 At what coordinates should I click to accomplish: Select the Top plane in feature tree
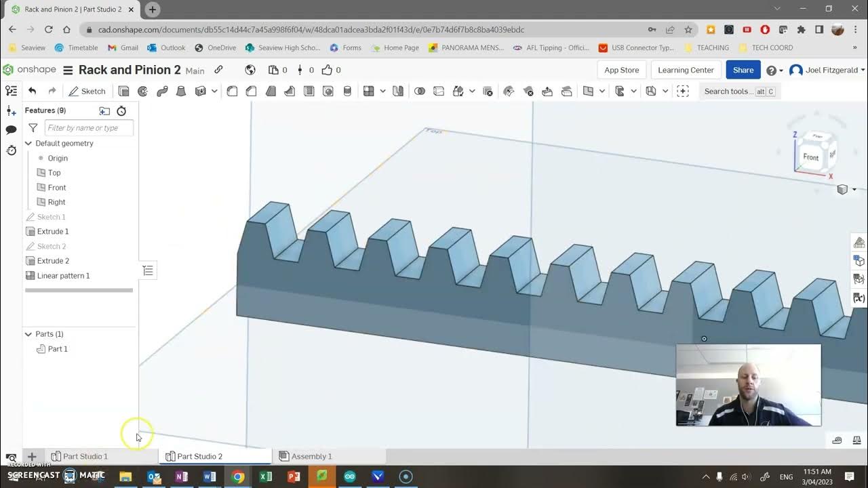tap(54, 173)
